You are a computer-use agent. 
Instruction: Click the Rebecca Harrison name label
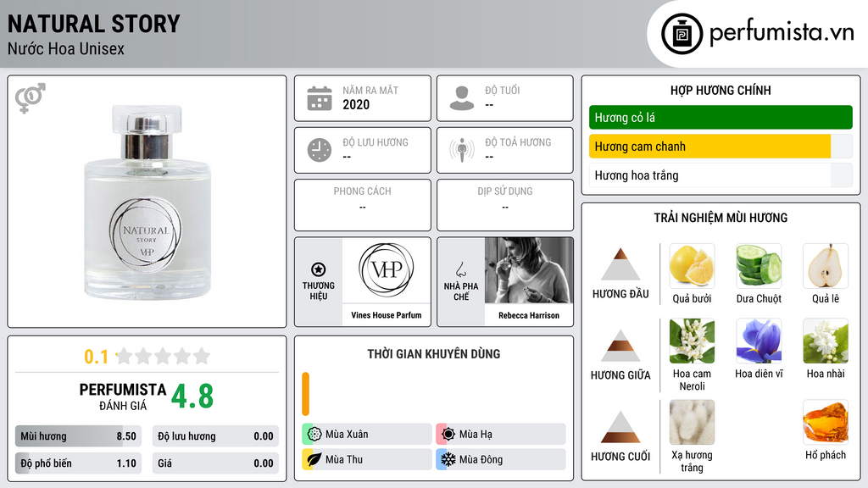pyautogui.click(x=529, y=315)
